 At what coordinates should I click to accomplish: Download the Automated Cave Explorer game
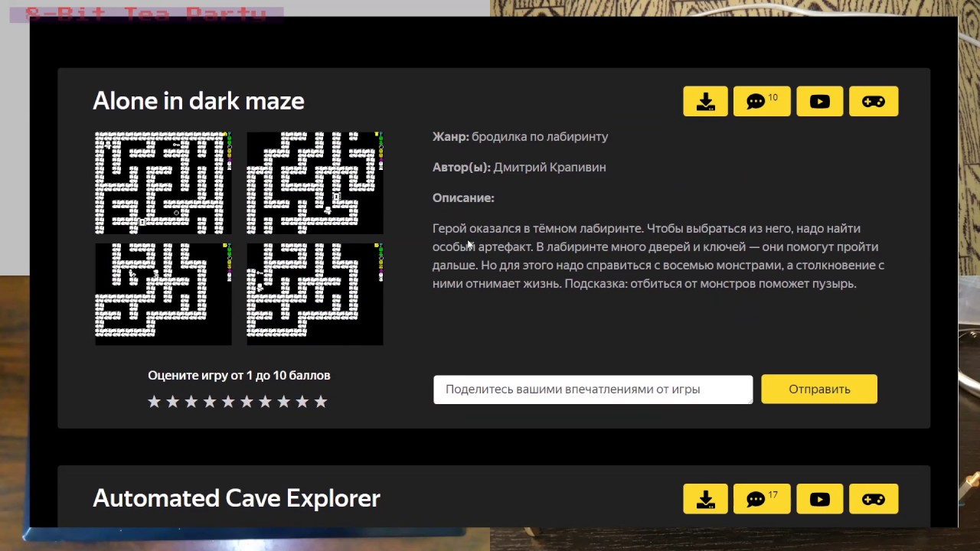point(705,499)
